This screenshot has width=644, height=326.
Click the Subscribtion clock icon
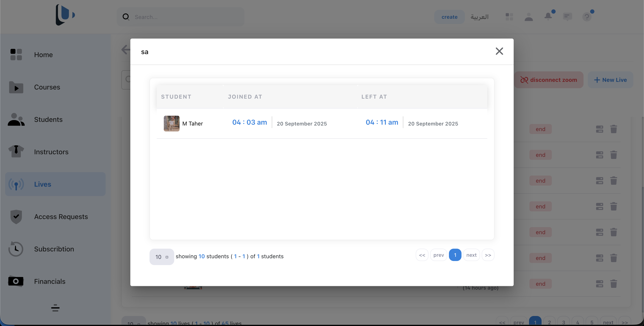(16, 249)
